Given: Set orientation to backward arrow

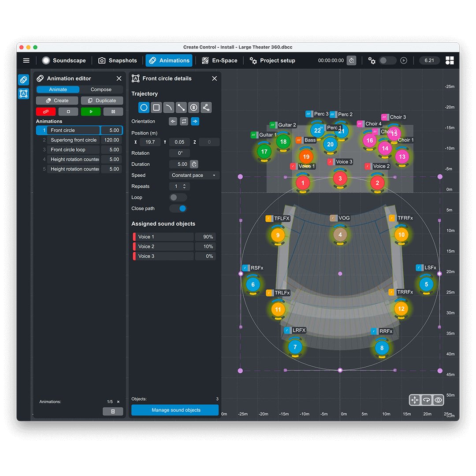Looking at the screenshot, I should (x=173, y=122).
